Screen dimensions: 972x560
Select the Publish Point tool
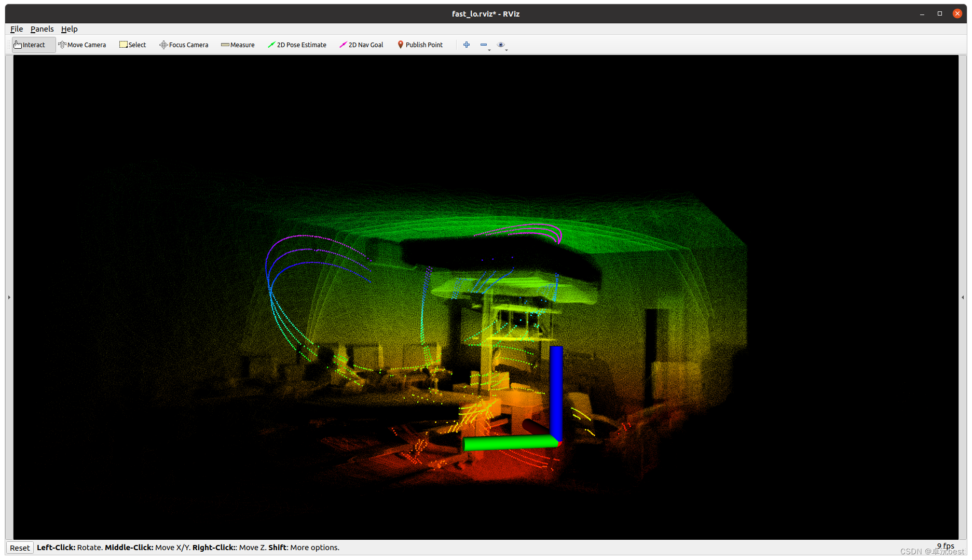pos(419,45)
